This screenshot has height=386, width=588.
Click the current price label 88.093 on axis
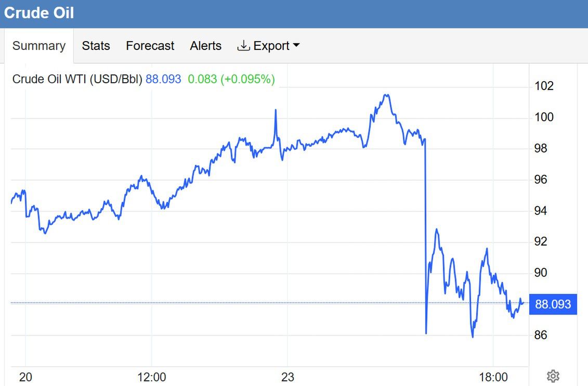click(x=553, y=304)
